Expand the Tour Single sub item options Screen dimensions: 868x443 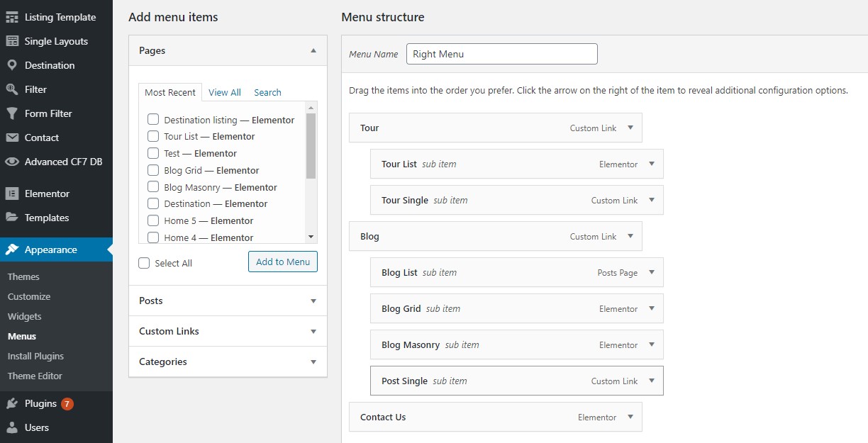click(652, 201)
